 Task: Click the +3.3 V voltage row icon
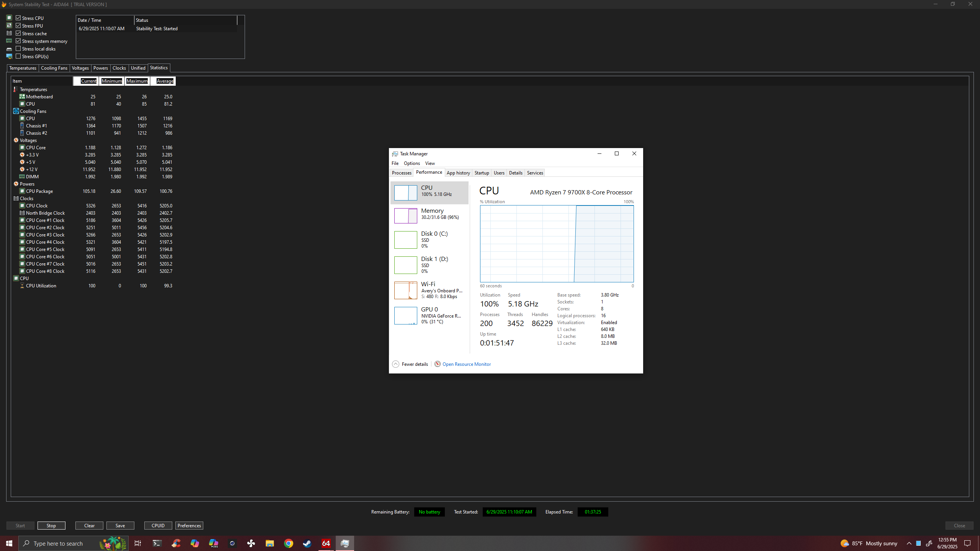pos(22,155)
